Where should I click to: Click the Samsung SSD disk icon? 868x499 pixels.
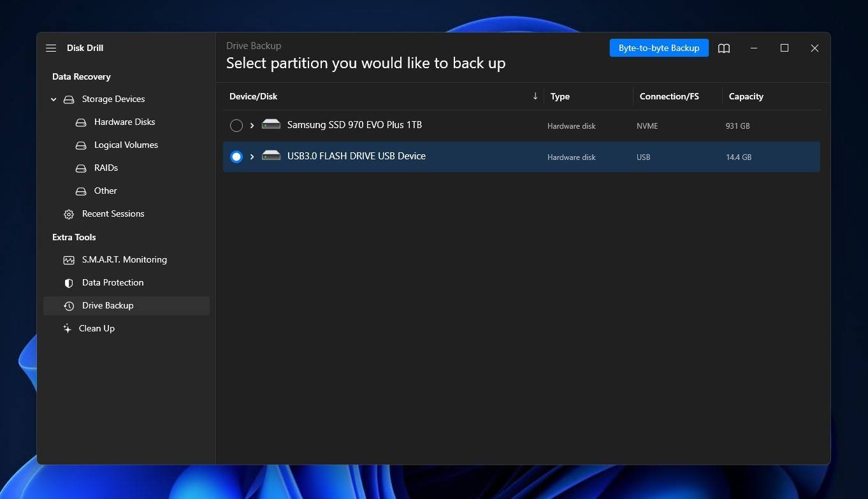271,124
